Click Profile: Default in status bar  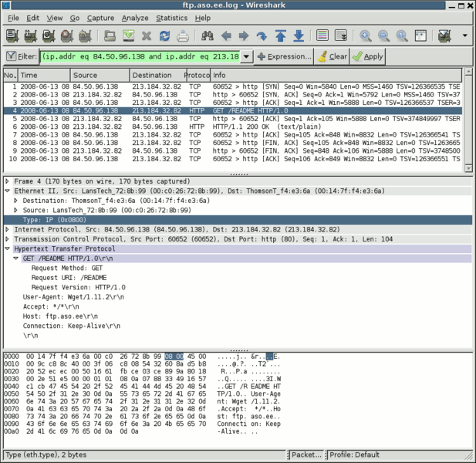click(354, 455)
